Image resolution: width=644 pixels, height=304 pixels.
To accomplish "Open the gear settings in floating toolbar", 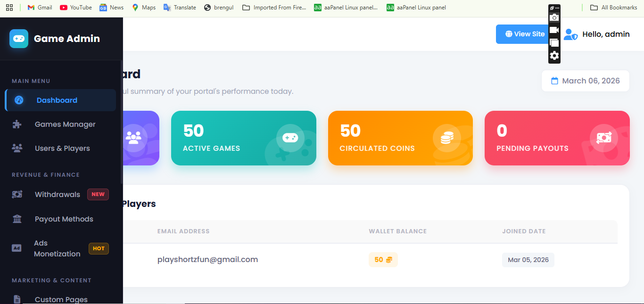I will tap(554, 56).
